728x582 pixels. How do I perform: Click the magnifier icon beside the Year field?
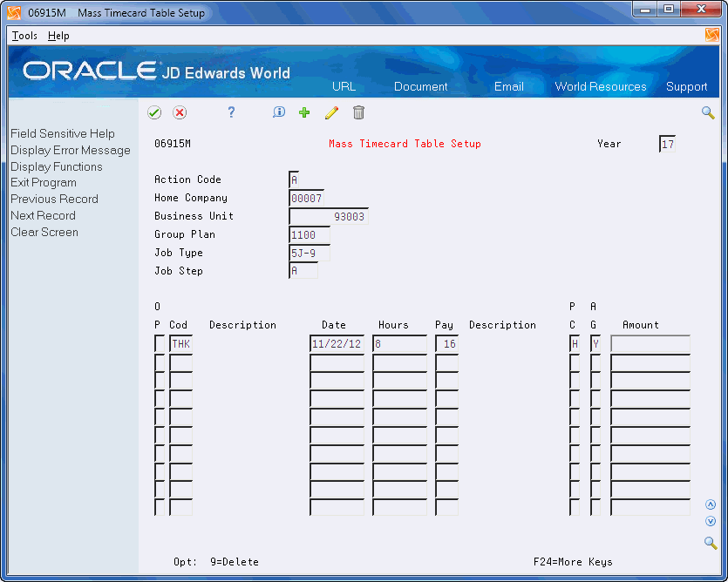pos(708,112)
